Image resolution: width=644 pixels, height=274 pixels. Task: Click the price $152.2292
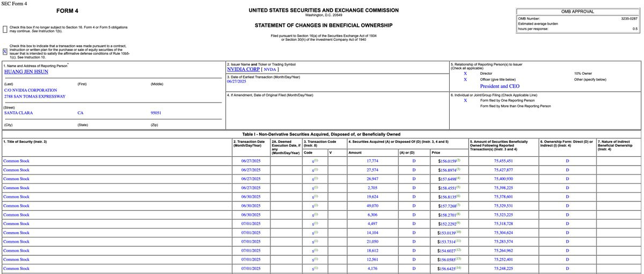[447, 223]
